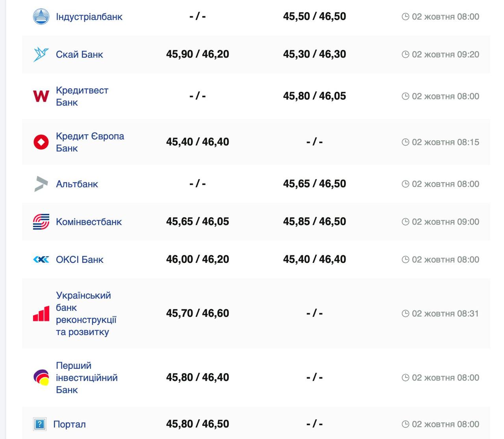Screen dimensions: 504x439
Task: Click the Кредит Європа Банк red logo
Action: click(41, 142)
